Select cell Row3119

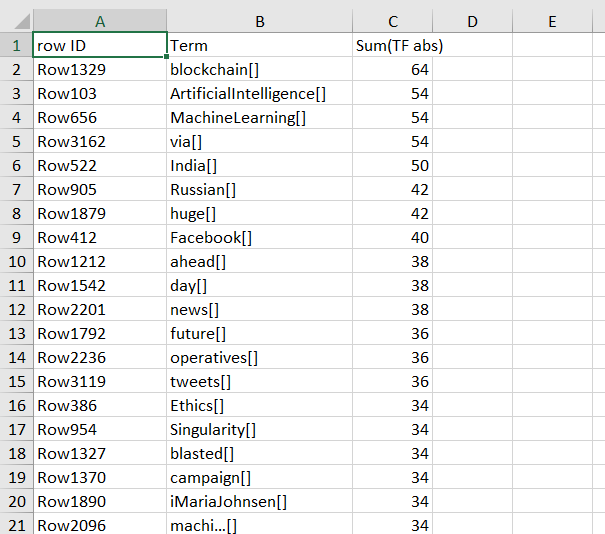tap(100, 382)
